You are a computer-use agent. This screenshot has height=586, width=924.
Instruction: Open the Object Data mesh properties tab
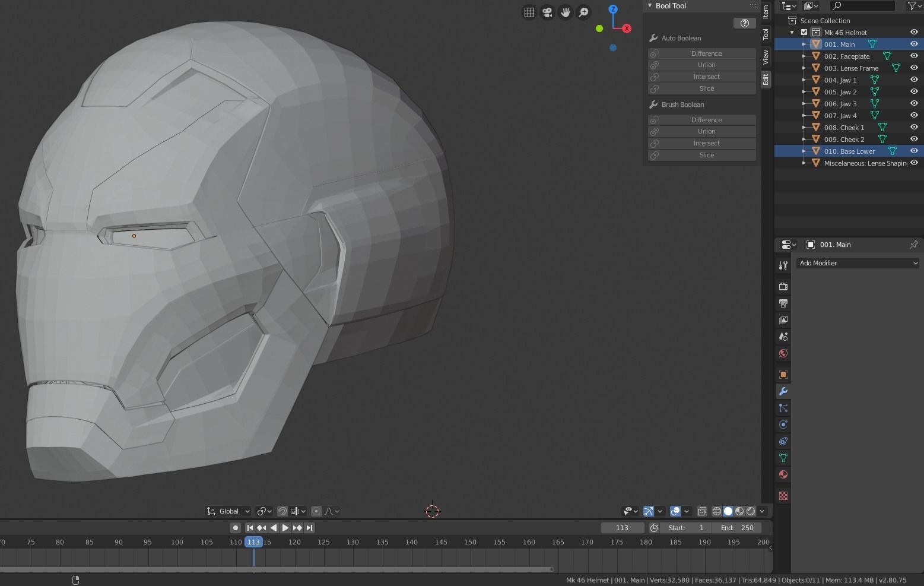point(783,458)
